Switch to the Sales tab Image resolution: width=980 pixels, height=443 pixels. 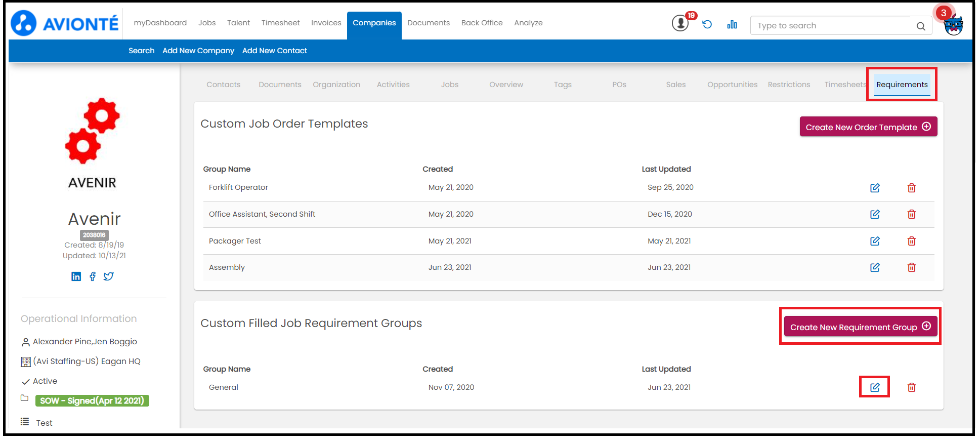click(x=676, y=85)
